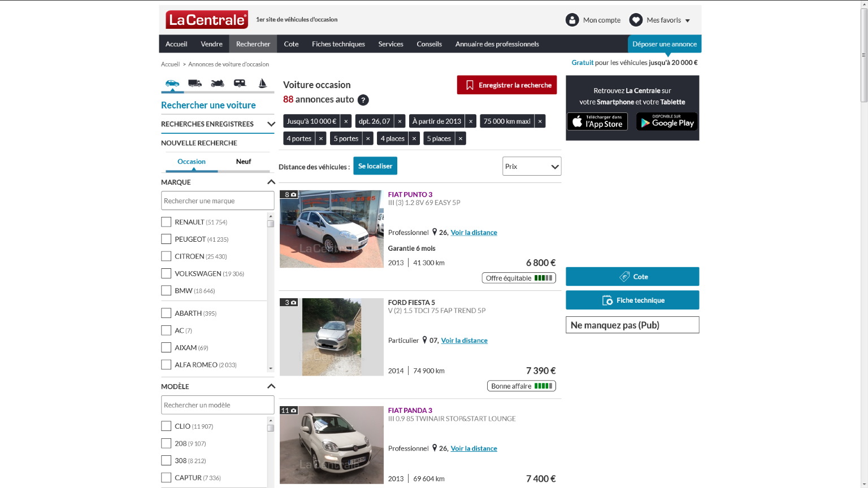Viewport: 868px width, 488px height.
Task: Check the ALFA ROMEO brand checkbox
Action: click(x=166, y=364)
